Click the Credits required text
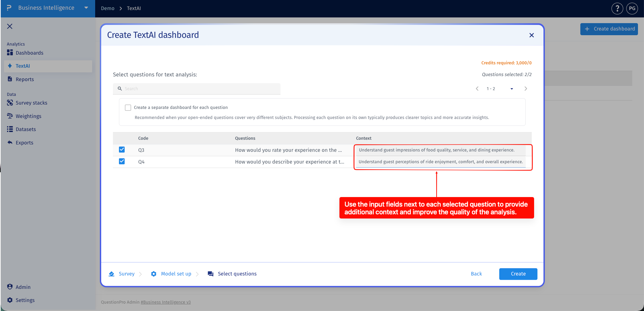Viewport: 644px width, 311px height. point(506,63)
